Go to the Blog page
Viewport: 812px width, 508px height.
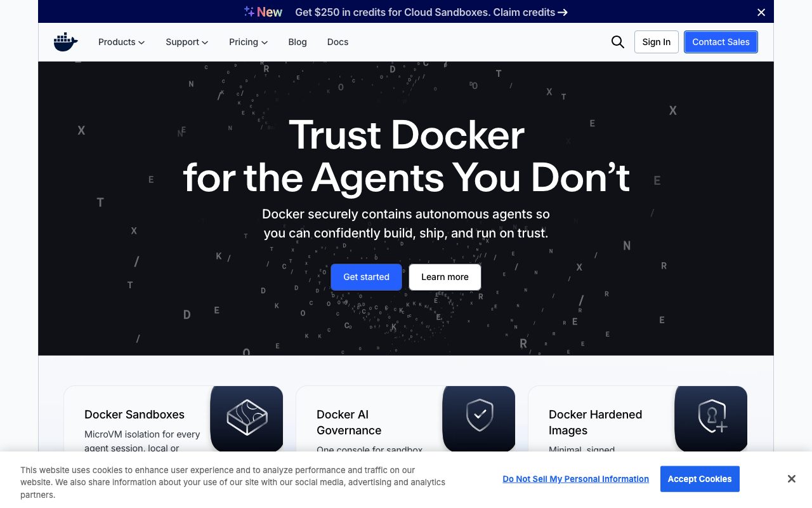tap(298, 42)
